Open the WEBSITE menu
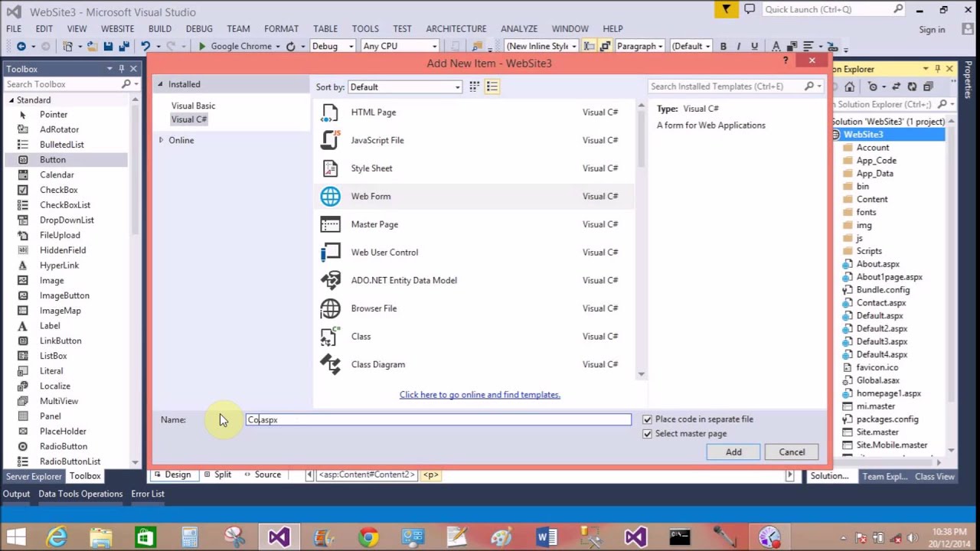Viewport: 980px width, 551px height. tap(117, 28)
